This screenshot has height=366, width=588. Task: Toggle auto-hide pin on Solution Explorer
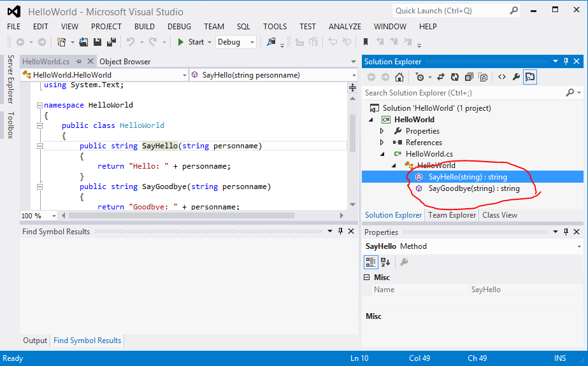(566, 62)
